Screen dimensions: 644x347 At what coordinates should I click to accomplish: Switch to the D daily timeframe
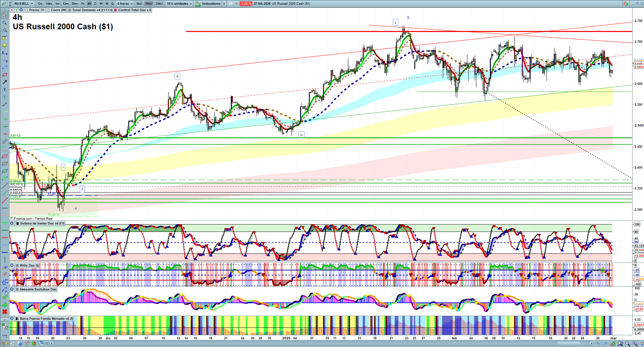coord(95,4)
